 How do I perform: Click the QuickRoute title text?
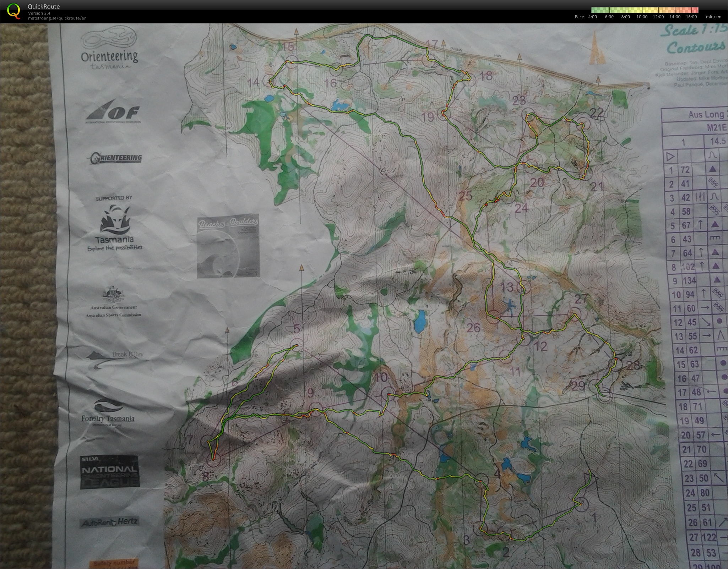point(43,6)
